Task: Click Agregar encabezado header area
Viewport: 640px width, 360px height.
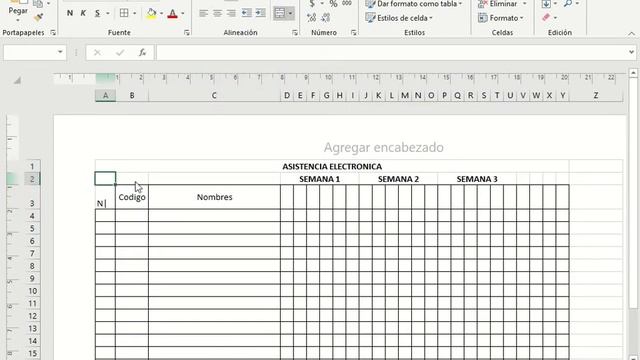Action: click(x=383, y=147)
